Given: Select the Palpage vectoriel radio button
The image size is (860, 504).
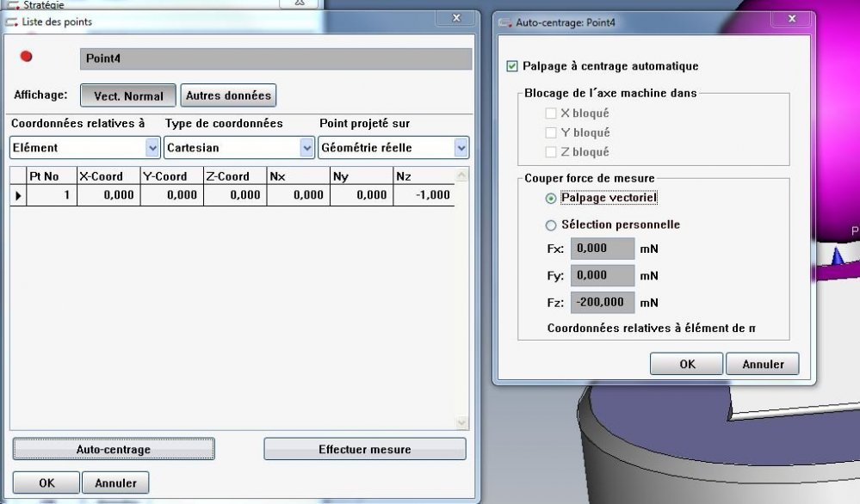Looking at the screenshot, I should 551,198.
